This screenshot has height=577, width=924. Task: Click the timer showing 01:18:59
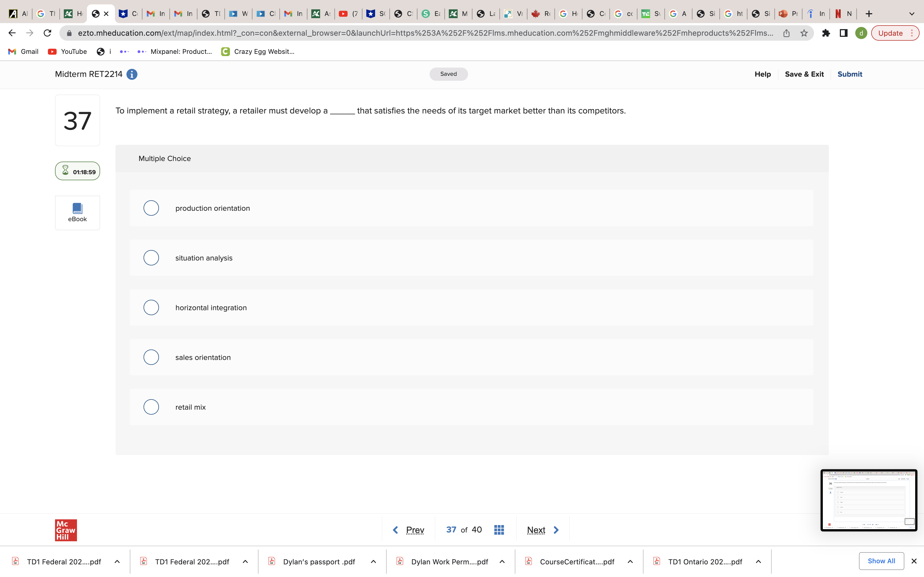point(77,171)
